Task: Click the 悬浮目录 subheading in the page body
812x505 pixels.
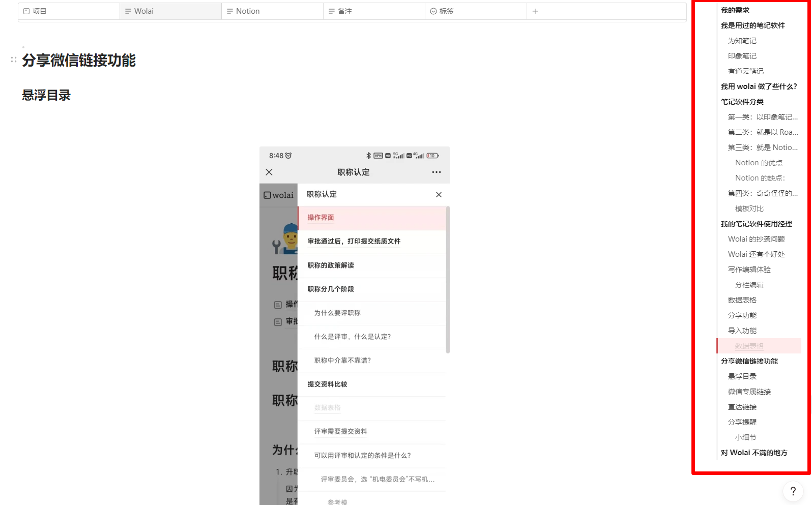Action: [46, 95]
